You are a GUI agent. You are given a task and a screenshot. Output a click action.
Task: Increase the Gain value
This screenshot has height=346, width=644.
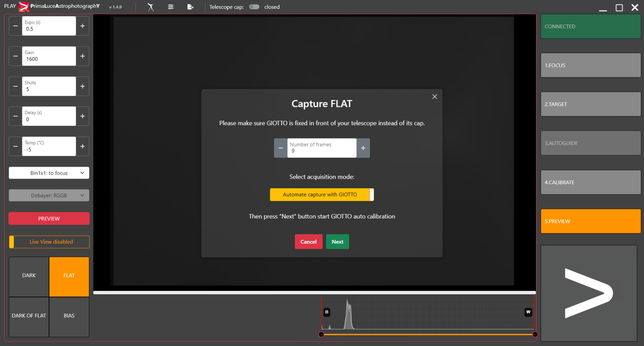coord(83,56)
